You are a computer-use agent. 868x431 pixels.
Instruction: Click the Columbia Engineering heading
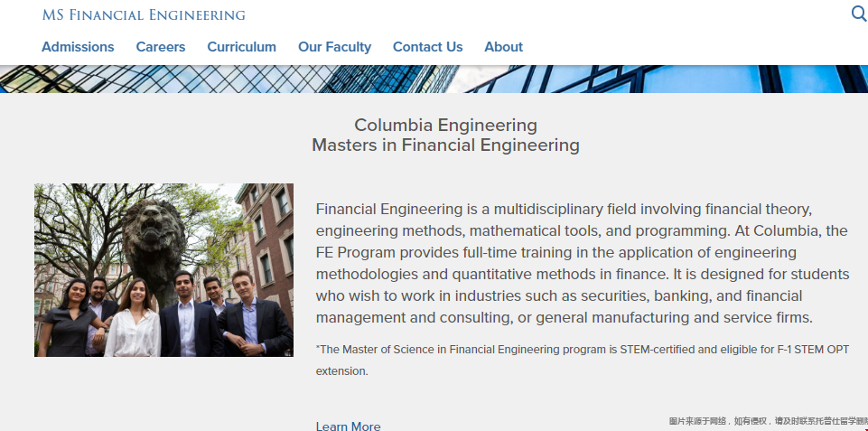point(445,126)
